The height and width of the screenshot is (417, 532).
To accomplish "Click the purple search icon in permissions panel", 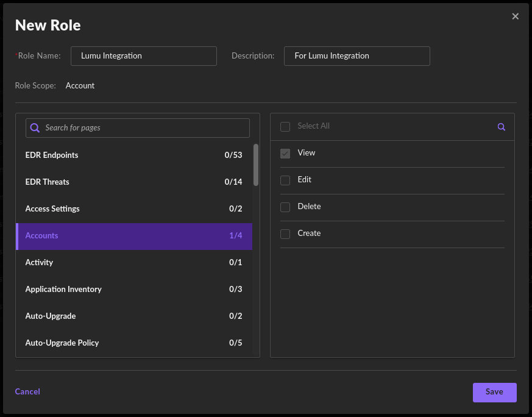I will [x=502, y=127].
